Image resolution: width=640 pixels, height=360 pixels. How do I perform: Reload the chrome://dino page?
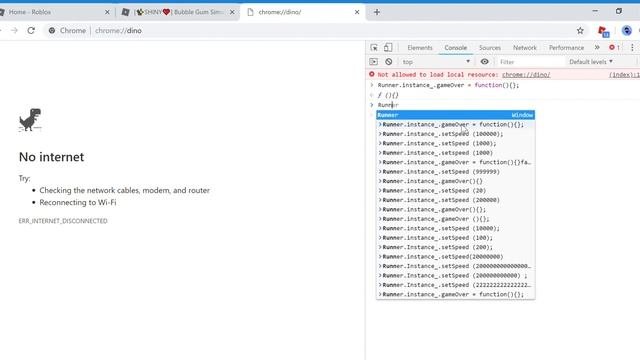click(x=31, y=31)
